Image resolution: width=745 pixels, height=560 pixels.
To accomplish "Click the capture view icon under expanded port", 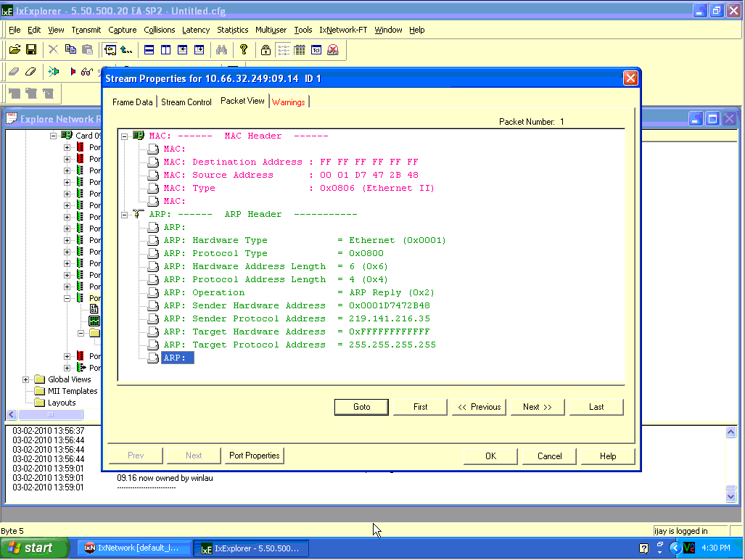I will click(x=94, y=321).
